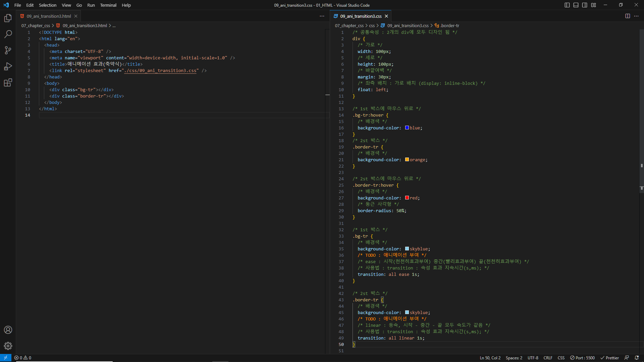
Task: Split the CSS editor right
Action: pos(628,16)
